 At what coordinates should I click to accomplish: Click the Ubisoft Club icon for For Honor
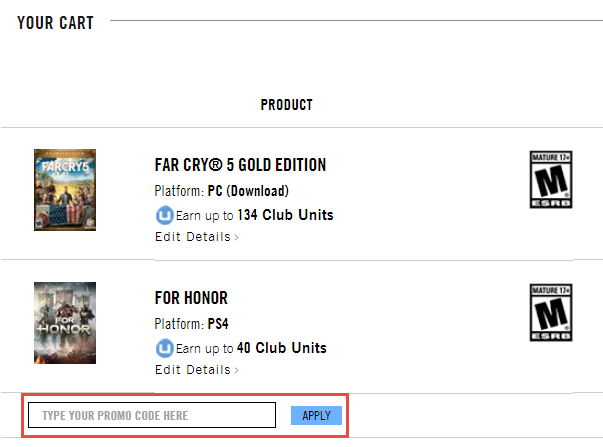tap(164, 348)
